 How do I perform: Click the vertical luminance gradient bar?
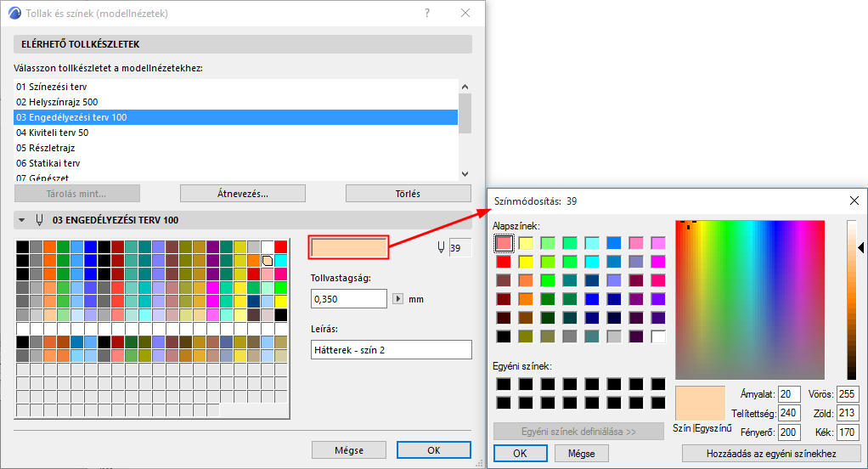click(851, 300)
